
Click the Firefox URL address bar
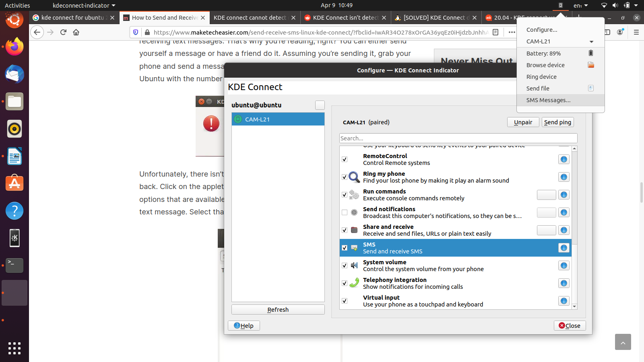pyautogui.click(x=321, y=32)
